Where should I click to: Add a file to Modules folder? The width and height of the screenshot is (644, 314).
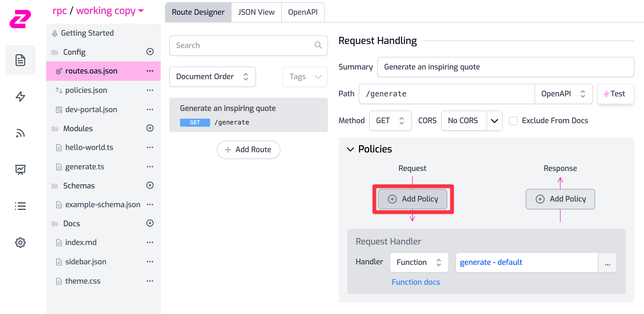150,128
